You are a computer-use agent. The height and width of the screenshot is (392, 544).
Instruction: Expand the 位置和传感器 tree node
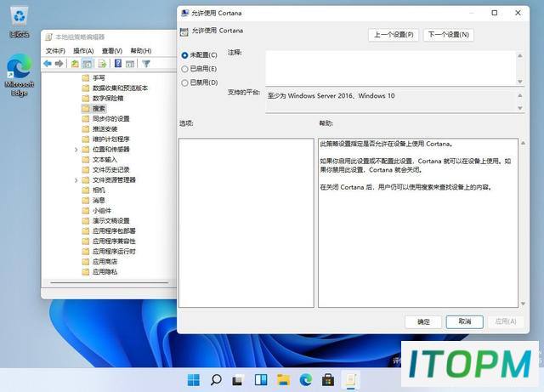coord(76,150)
